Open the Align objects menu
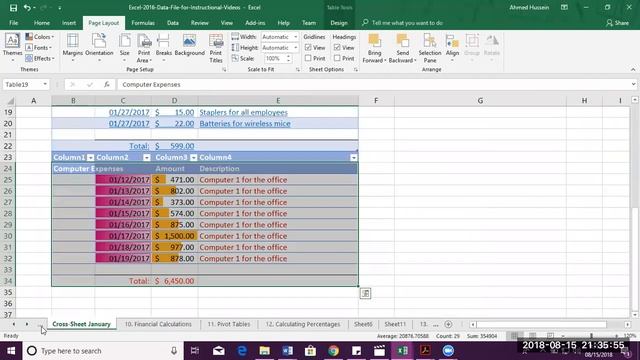 452,48
